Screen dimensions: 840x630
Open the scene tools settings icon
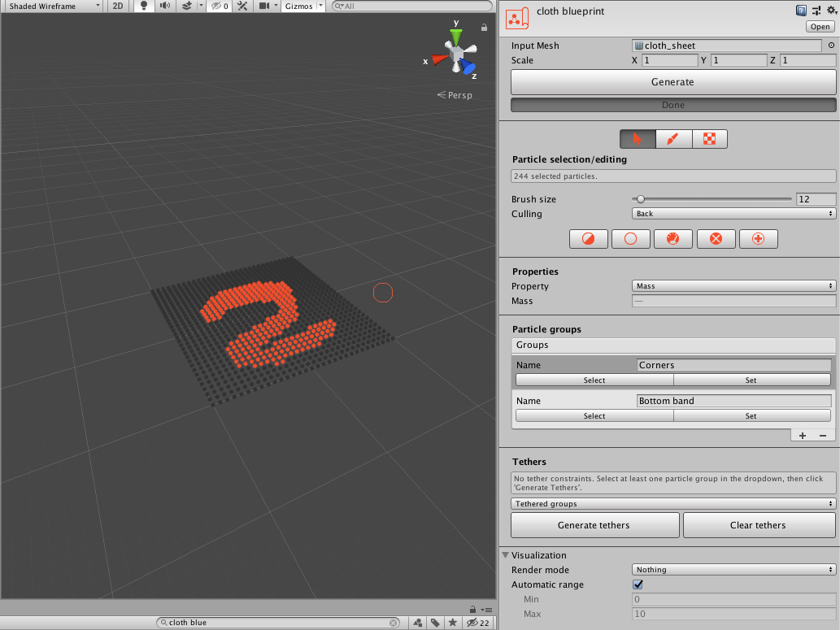click(x=242, y=6)
